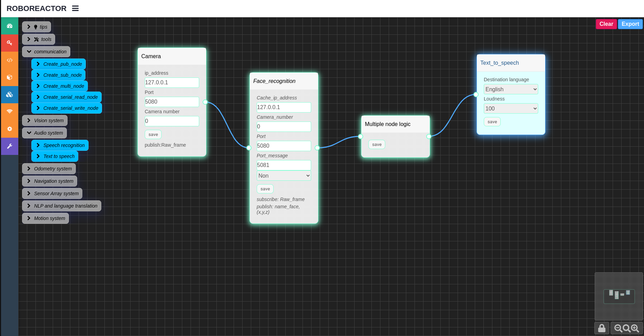The image size is (644, 336).
Task: Open the Destination language dropdown
Action: pyautogui.click(x=511, y=89)
